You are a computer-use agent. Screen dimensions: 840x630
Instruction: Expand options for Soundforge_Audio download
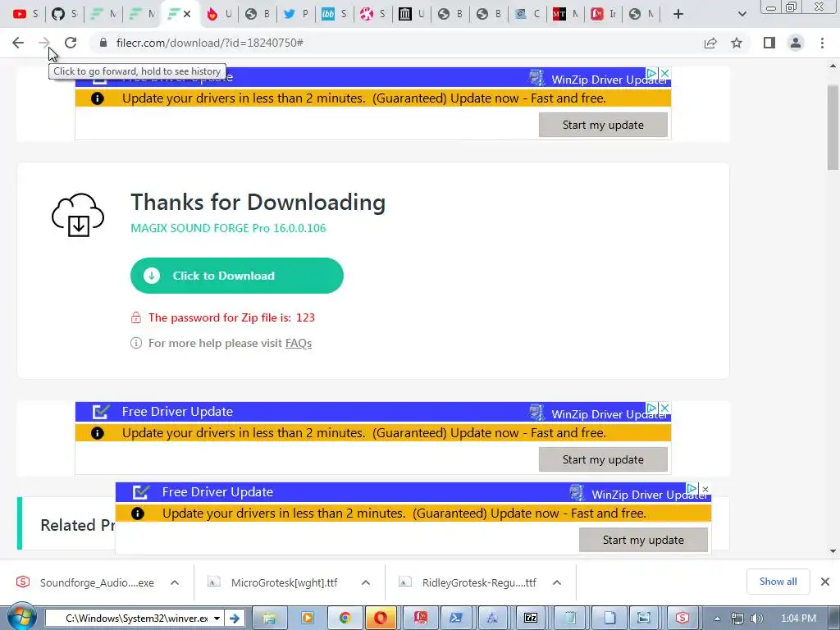[175, 582]
